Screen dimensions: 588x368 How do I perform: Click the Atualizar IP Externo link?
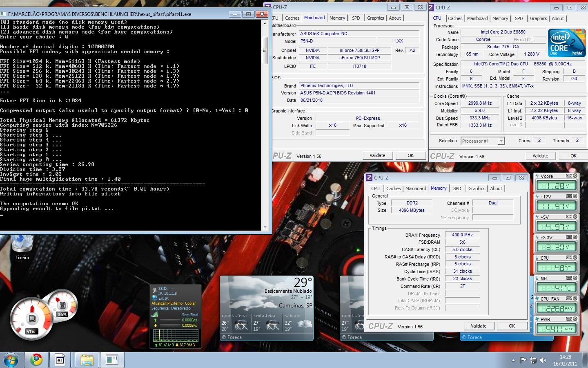point(167,303)
